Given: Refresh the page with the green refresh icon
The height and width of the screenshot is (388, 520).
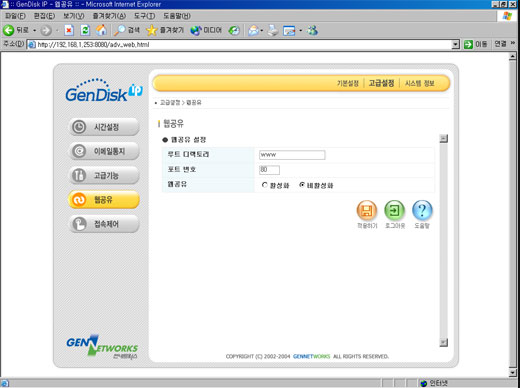Looking at the screenshot, I should (x=85, y=30).
